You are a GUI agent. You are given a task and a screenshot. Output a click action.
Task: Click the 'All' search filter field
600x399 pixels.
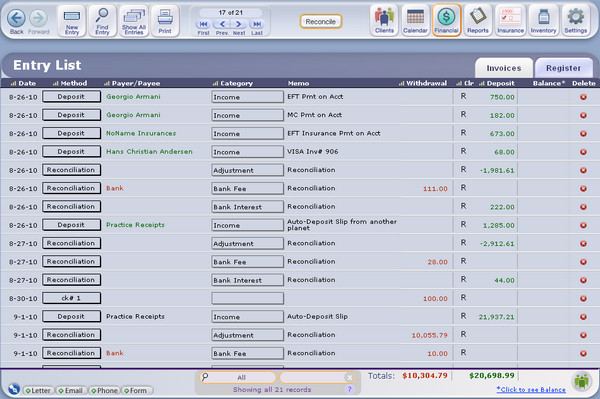point(238,378)
